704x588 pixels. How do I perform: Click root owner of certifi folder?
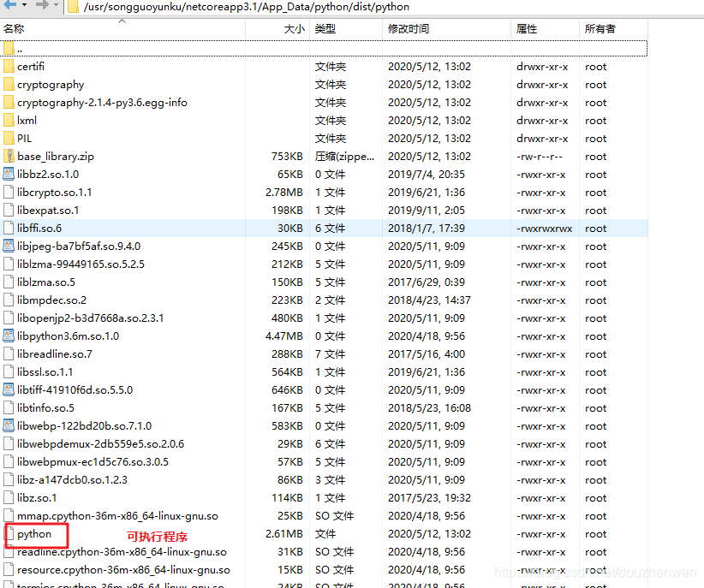(x=596, y=67)
